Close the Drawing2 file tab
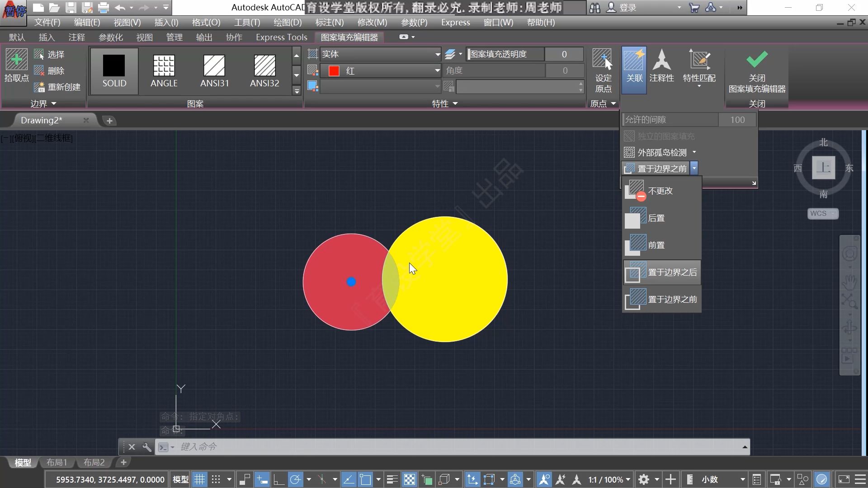Viewport: 868px width, 488px height. pos(86,120)
